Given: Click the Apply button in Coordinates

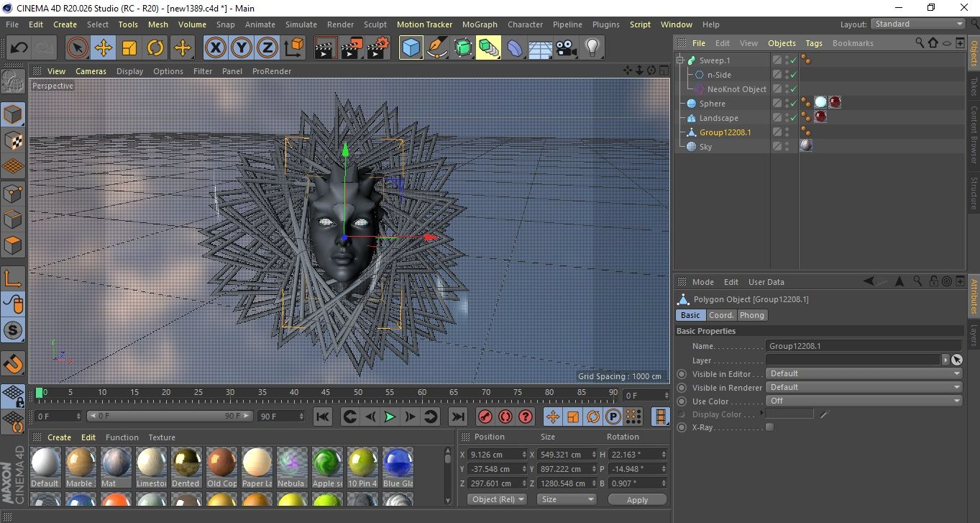Looking at the screenshot, I should 637,499.
